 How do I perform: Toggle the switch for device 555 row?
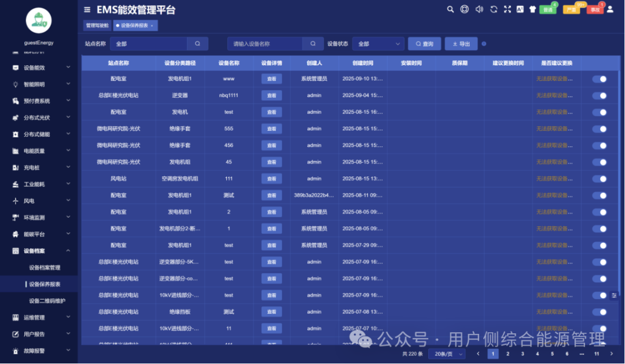coord(599,128)
